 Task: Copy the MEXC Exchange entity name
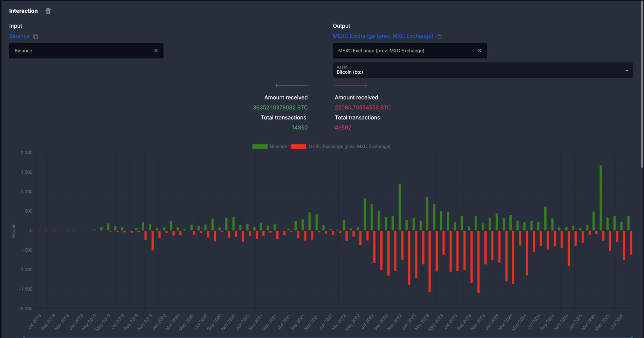(439, 36)
